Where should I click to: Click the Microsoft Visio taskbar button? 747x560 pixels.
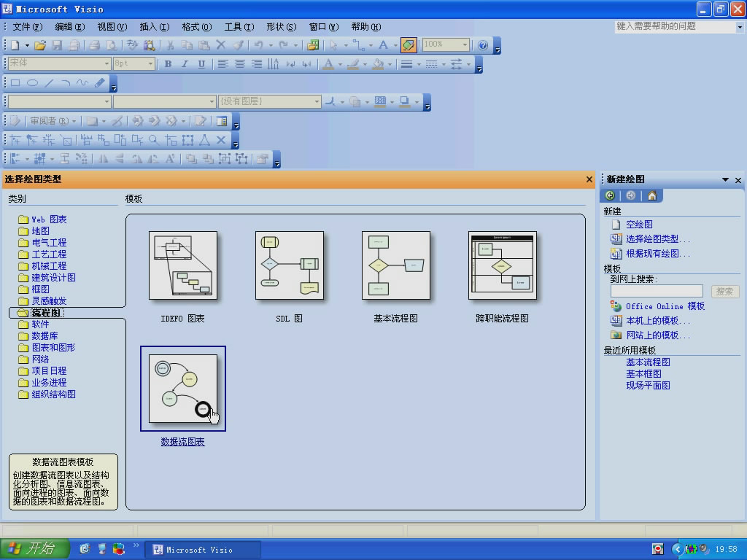(204, 550)
